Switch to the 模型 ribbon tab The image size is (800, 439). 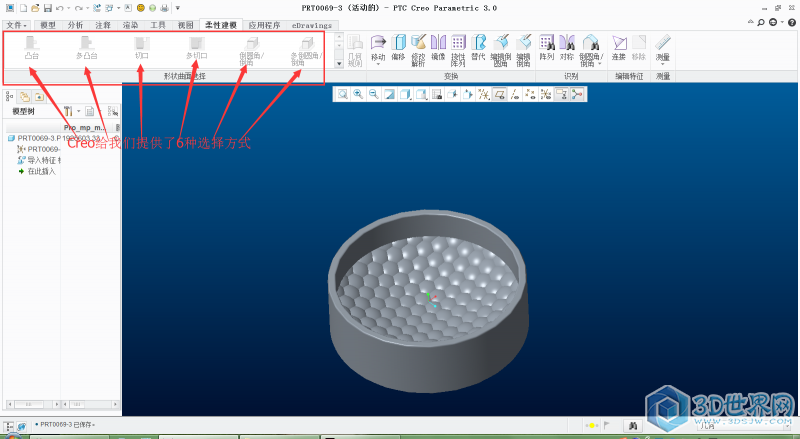tap(48, 25)
